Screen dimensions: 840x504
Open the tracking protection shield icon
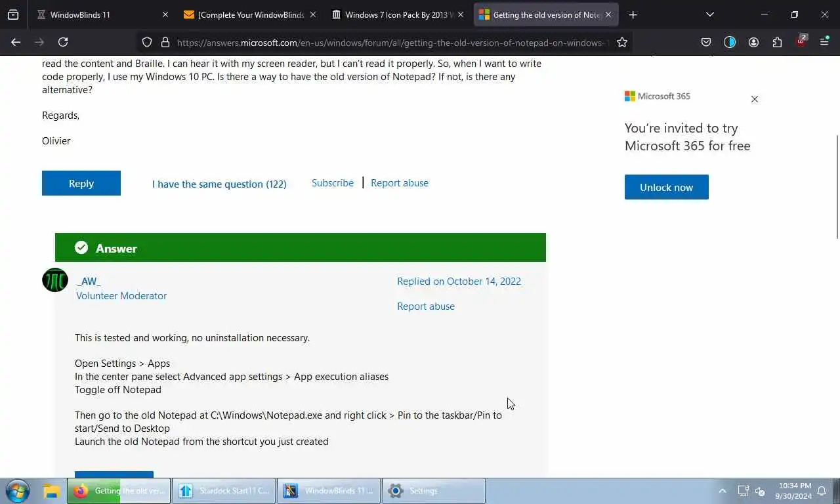point(147,42)
